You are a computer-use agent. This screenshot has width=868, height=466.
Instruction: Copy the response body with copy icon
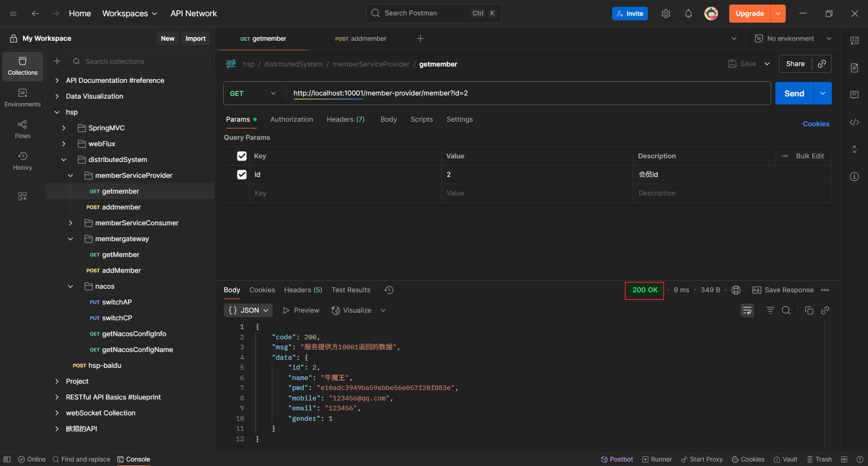pos(809,310)
